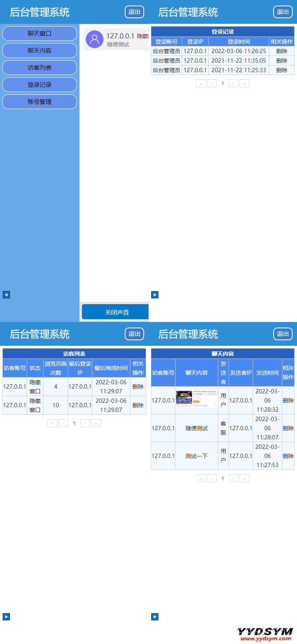
Task: Go to previous page in 访客列表 pagination
Action: [x=63, y=423]
